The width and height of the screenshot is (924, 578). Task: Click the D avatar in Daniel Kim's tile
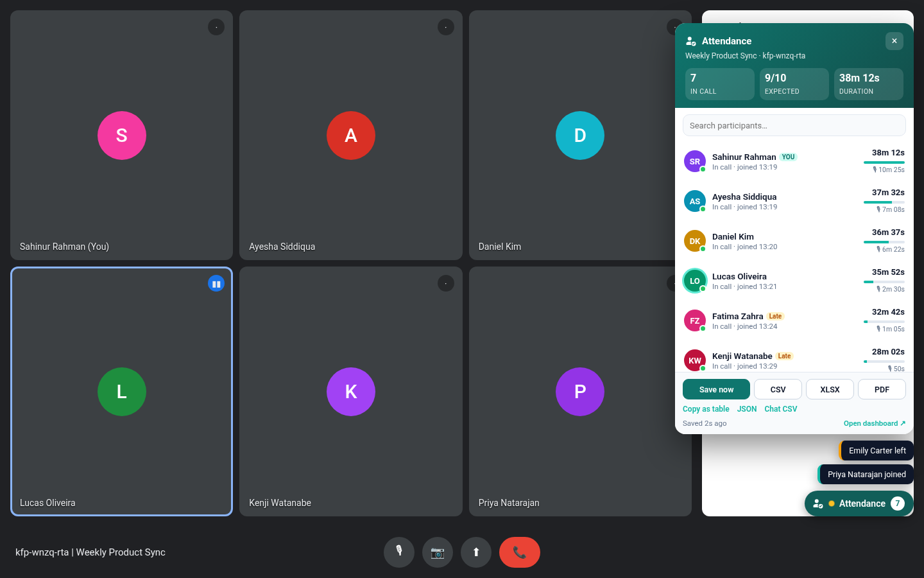(580, 136)
